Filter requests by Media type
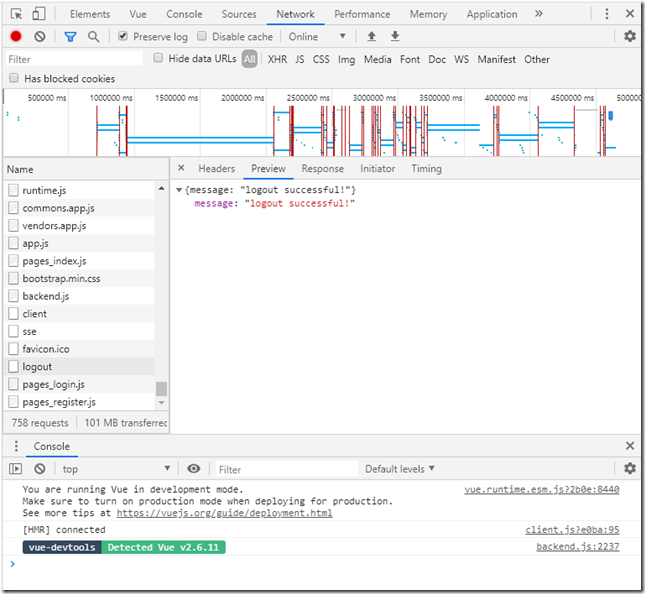This screenshot has width=645, height=594. pos(377,59)
